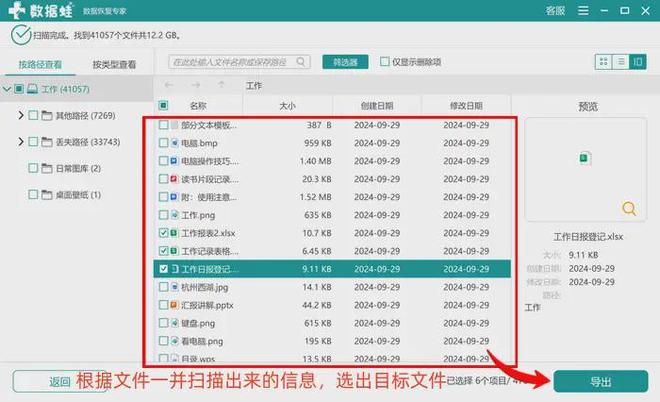
Task: Go back with the left arrow
Action: click(169, 85)
